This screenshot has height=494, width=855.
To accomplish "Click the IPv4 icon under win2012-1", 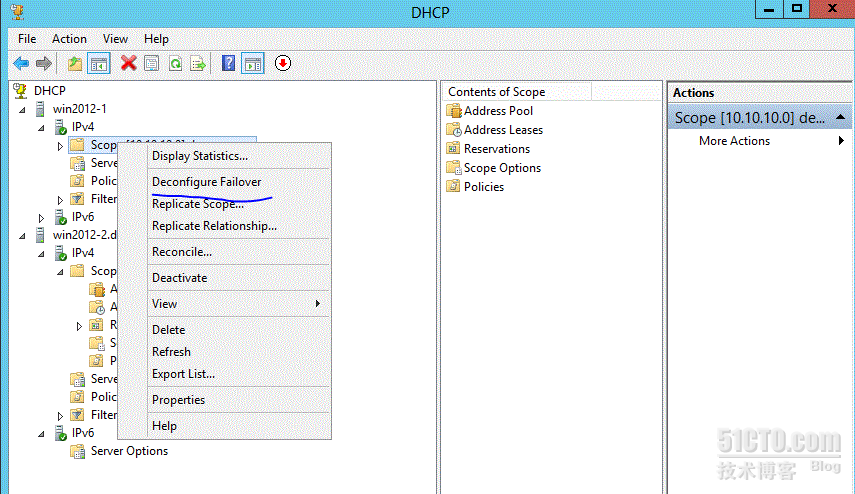I will (61, 127).
